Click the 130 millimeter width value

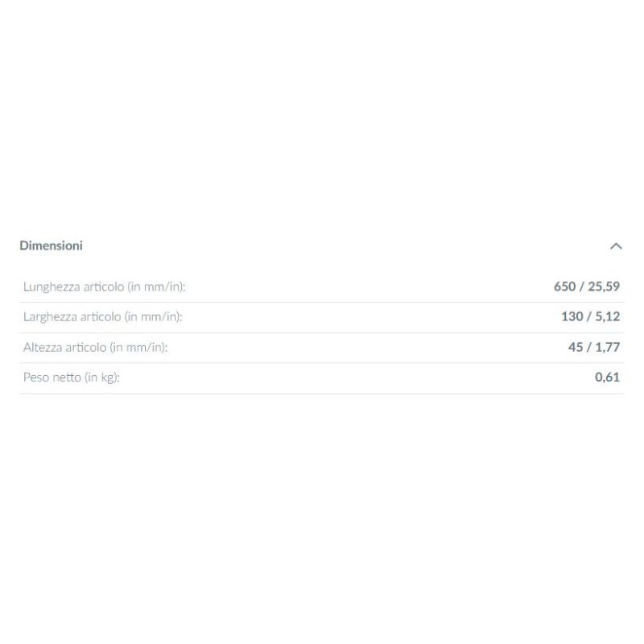pos(572,317)
